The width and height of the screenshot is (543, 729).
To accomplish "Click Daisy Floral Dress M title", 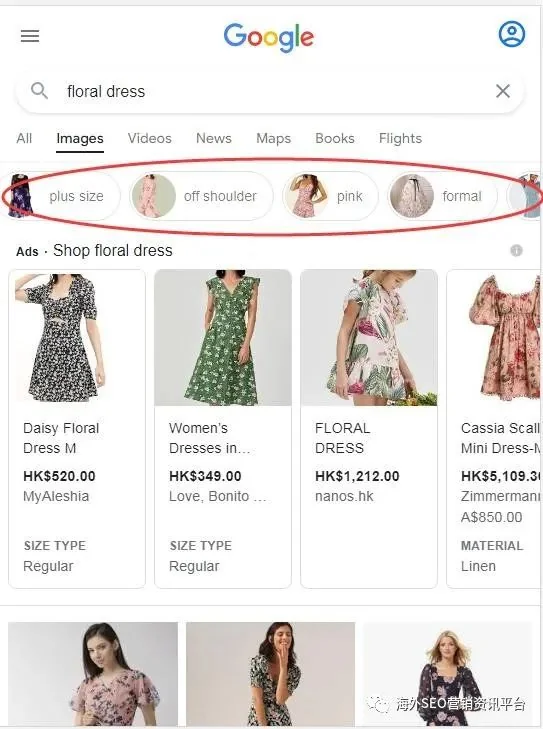I will click(x=61, y=438).
